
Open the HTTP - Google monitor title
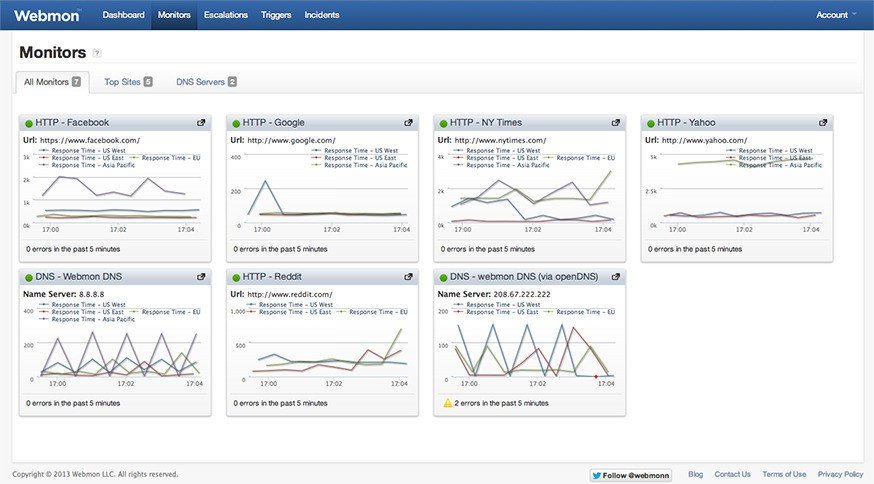274,123
